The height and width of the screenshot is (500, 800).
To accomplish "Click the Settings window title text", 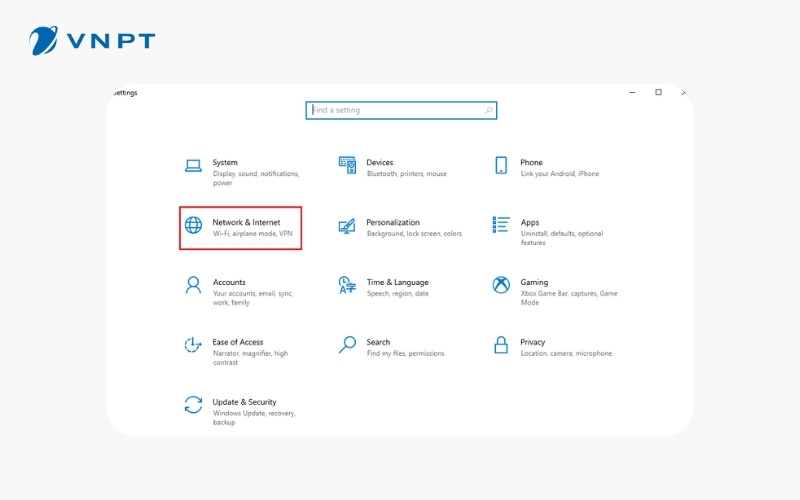I will pos(125,93).
